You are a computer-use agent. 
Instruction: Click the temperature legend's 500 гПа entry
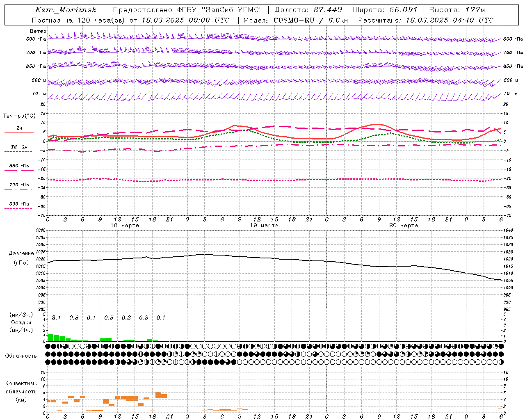pyautogui.click(x=19, y=204)
